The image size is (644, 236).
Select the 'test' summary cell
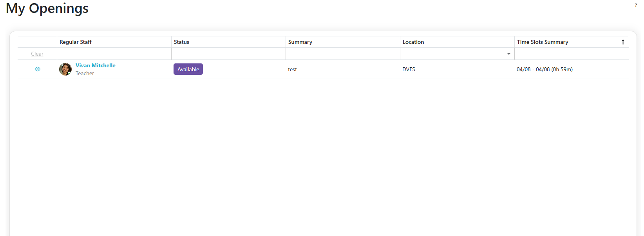(x=292, y=69)
